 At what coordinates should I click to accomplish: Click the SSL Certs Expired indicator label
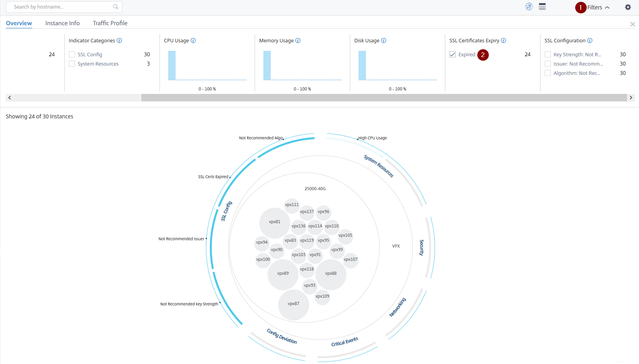pyautogui.click(x=213, y=177)
